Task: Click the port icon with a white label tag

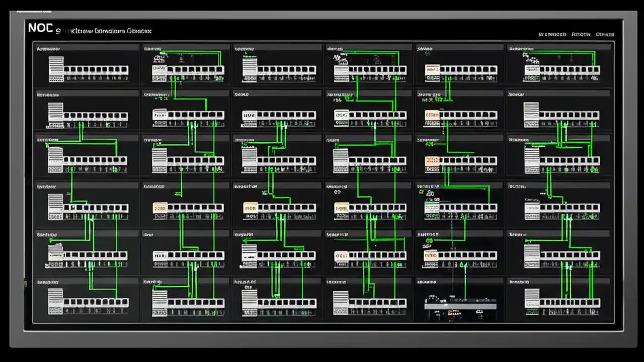Action: click(x=250, y=207)
